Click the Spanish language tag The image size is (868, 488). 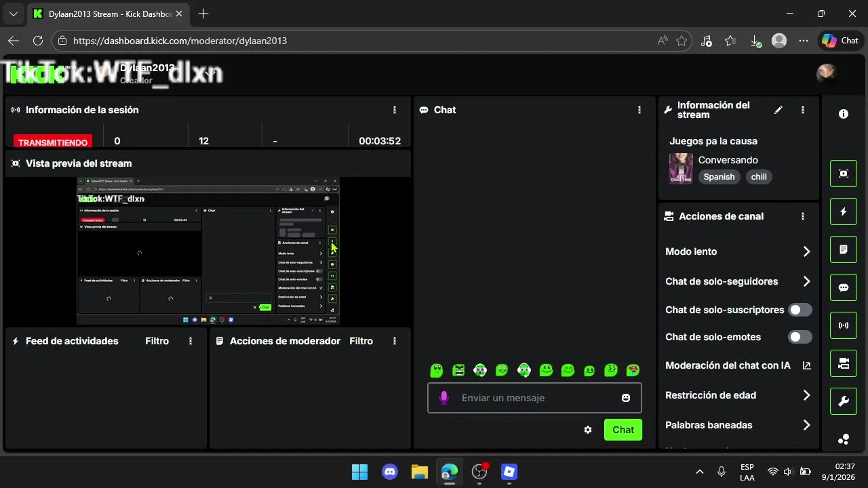719,177
